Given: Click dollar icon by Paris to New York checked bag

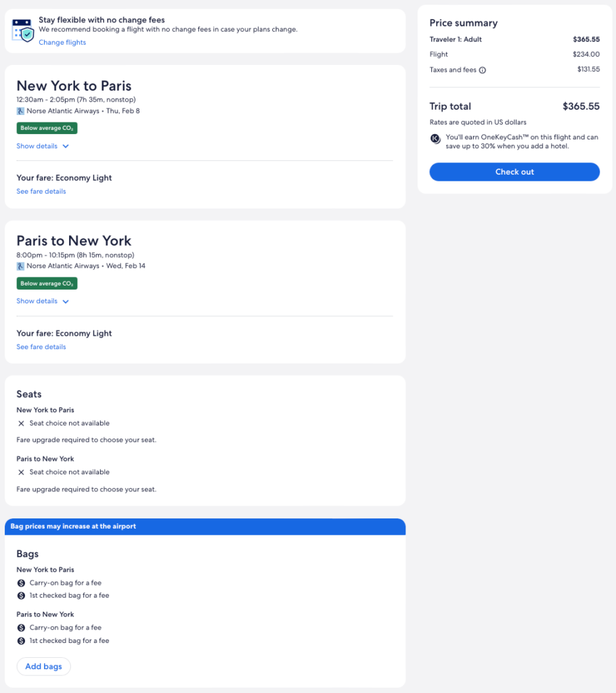Looking at the screenshot, I should tap(21, 641).
